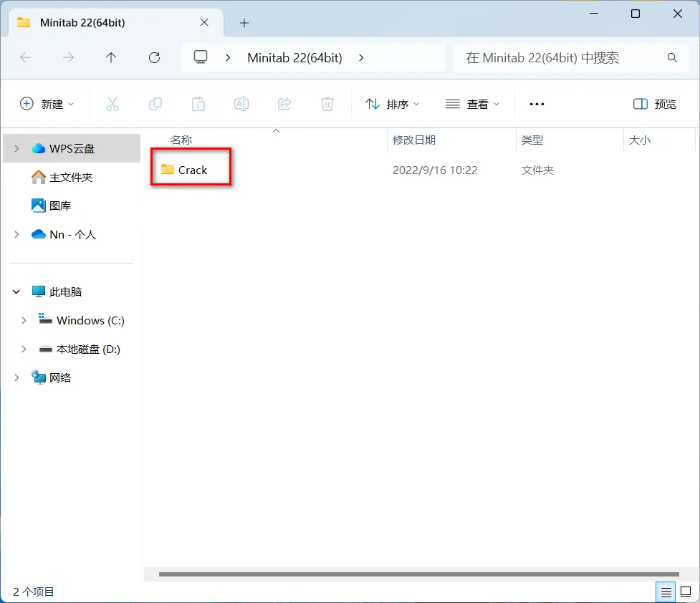The image size is (700, 603).
Task: Go forward with the right arrow
Action: 68,57
